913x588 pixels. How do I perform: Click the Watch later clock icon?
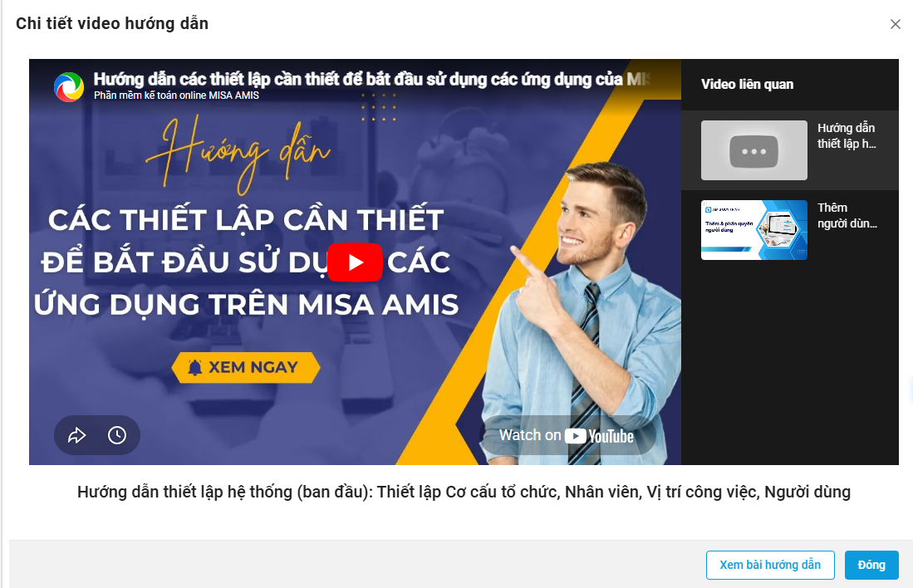coord(117,435)
